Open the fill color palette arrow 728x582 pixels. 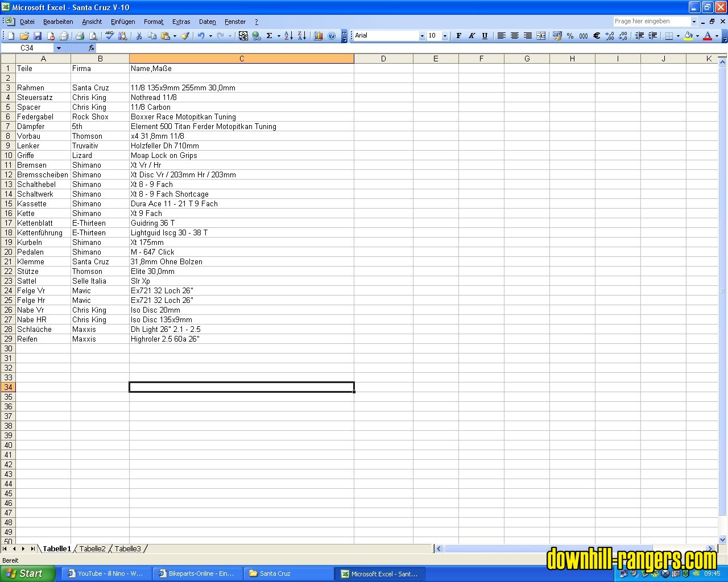coord(697,36)
